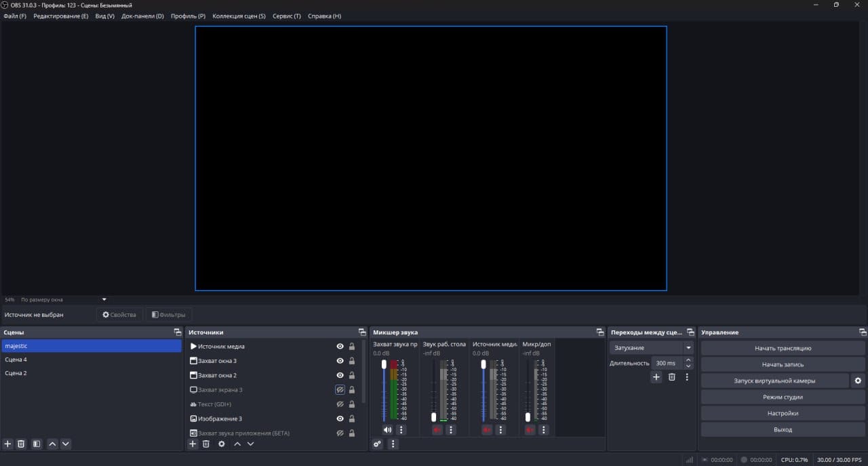This screenshot has height=466, width=868.
Task: Unmute Источник медиа audio channel
Action: [x=487, y=429]
